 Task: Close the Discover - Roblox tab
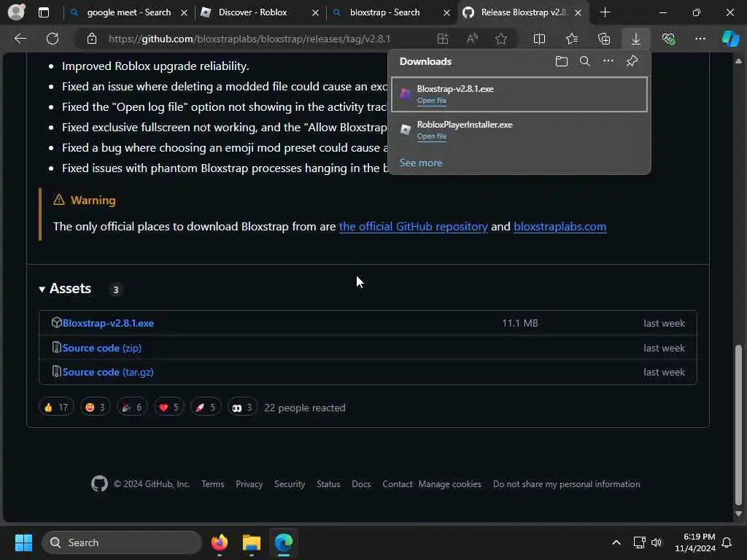point(315,13)
